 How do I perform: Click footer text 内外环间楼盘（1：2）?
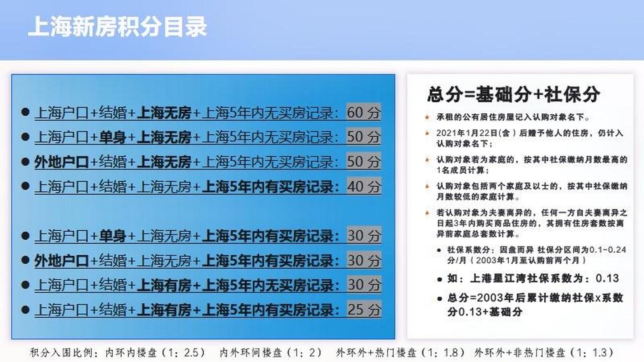(271, 353)
